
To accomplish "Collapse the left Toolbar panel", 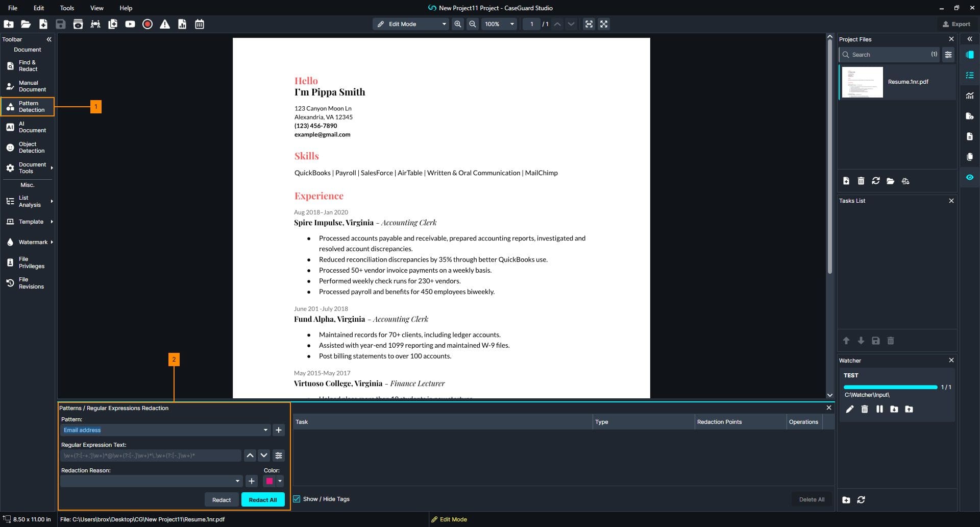I will [x=49, y=39].
